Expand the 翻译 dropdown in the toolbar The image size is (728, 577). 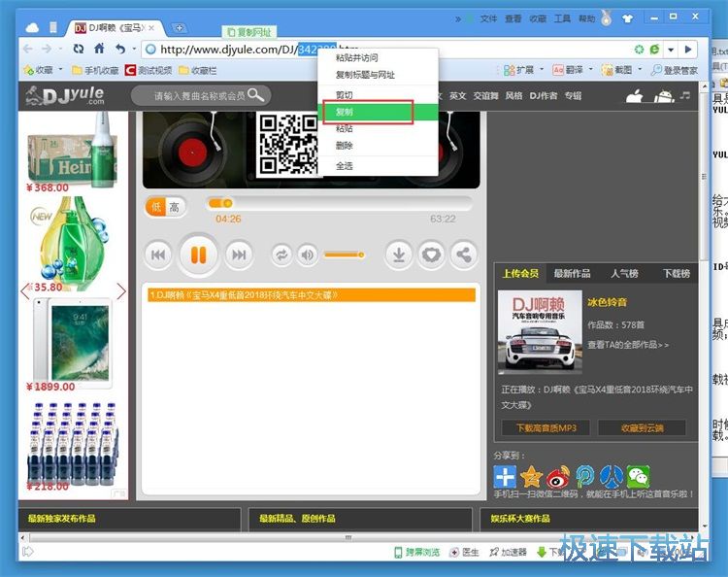pyautogui.click(x=591, y=70)
